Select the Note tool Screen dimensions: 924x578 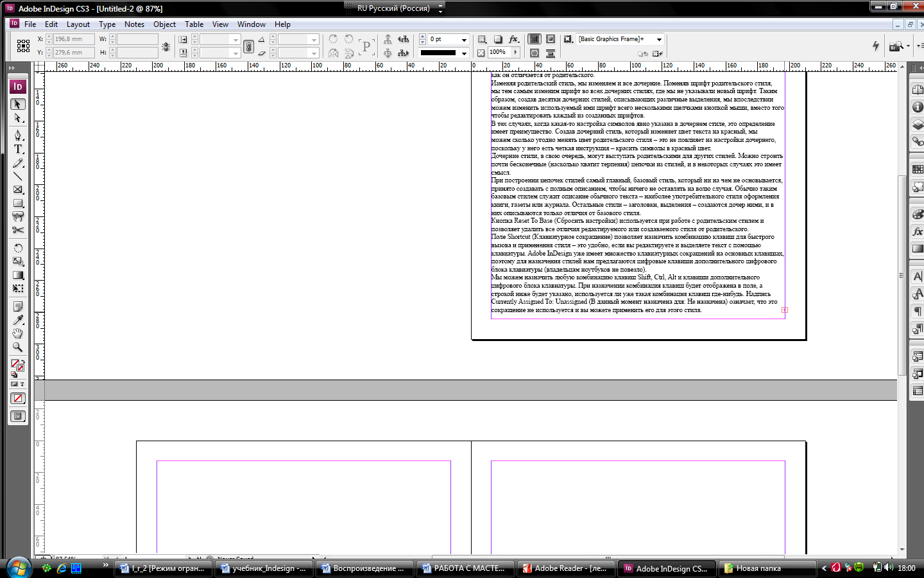[18, 306]
